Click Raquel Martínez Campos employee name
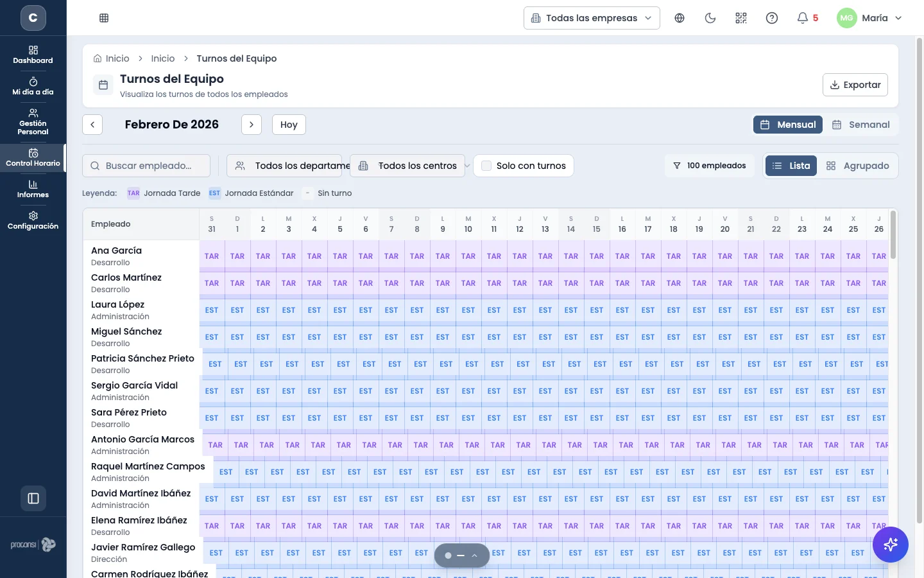Image resolution: width=924 pixels, height=578 pixels. coord(148,466)
